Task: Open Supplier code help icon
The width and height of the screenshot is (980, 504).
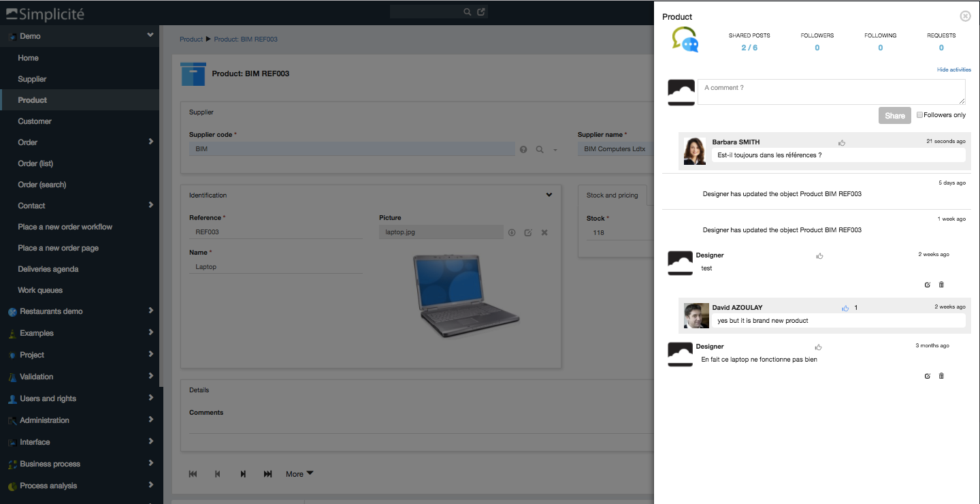Action: [523, 149]
